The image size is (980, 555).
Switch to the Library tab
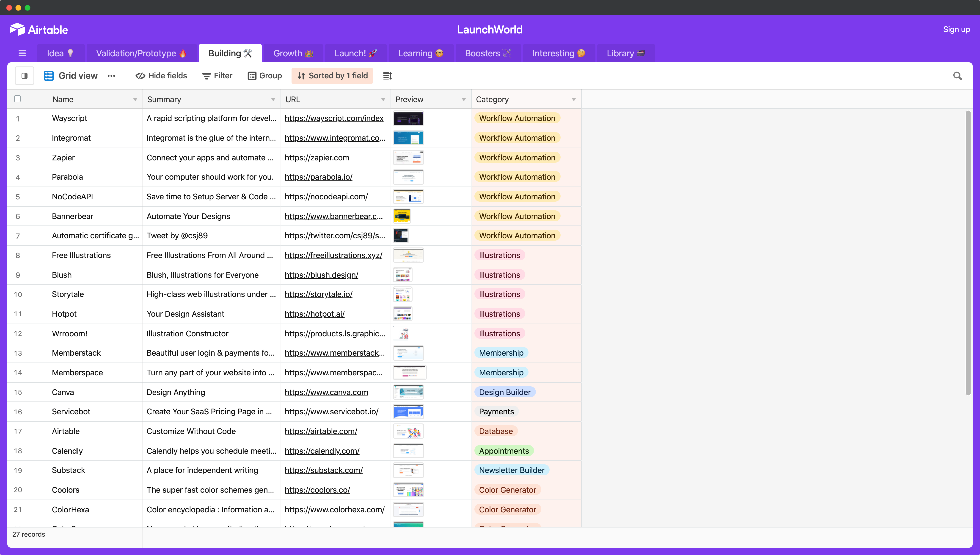pos(625,53)
